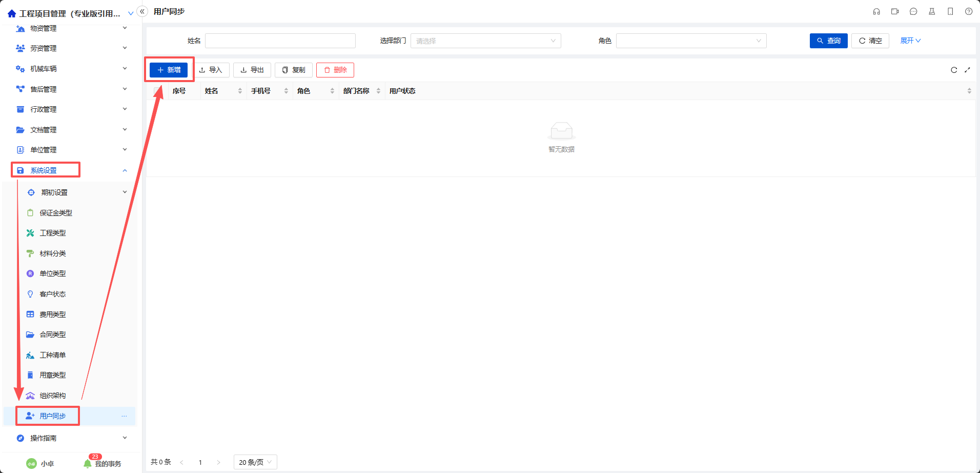980x473 pixels.
Task: Click the 期初设置 crosshair icon
Action: click(x=31, y=192)
